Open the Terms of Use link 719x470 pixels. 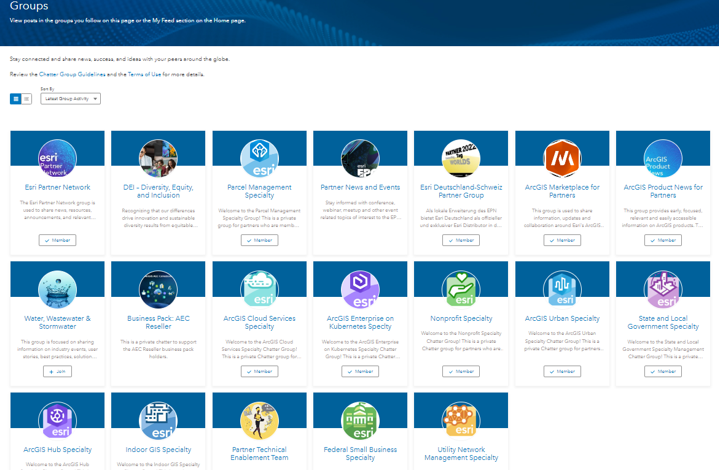point(144,74)
